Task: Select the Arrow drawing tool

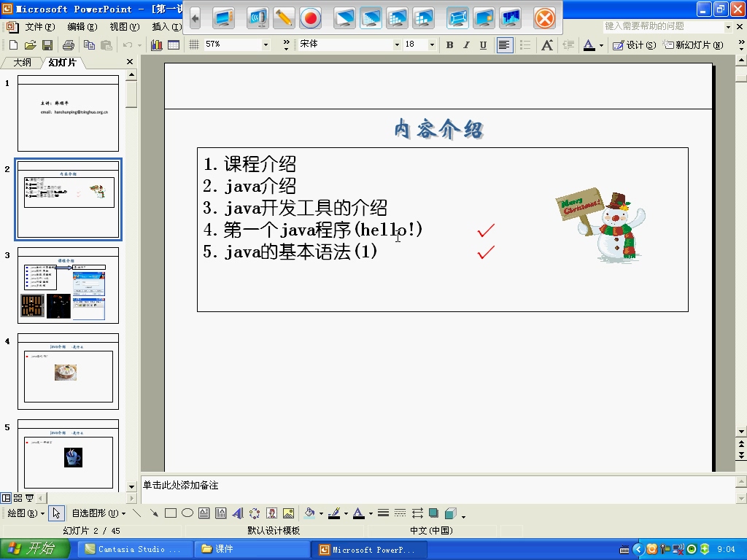Action: click(x=153, y=513)
